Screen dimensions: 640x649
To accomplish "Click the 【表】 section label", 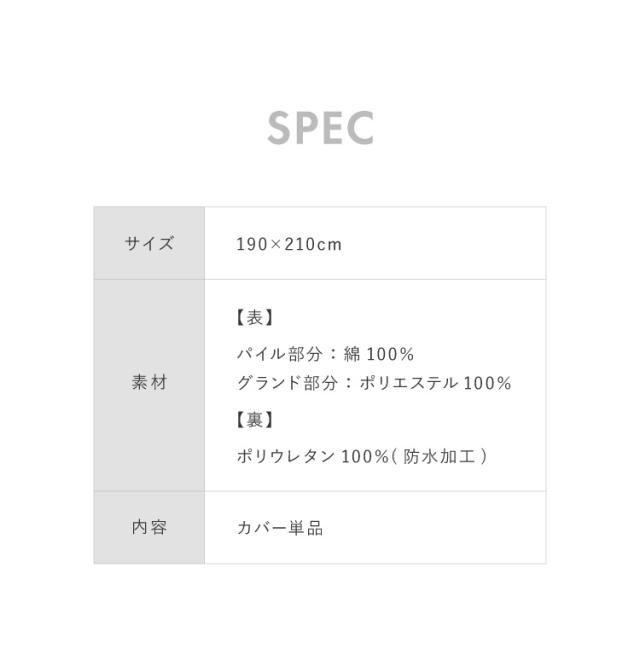I will (255, 318).
